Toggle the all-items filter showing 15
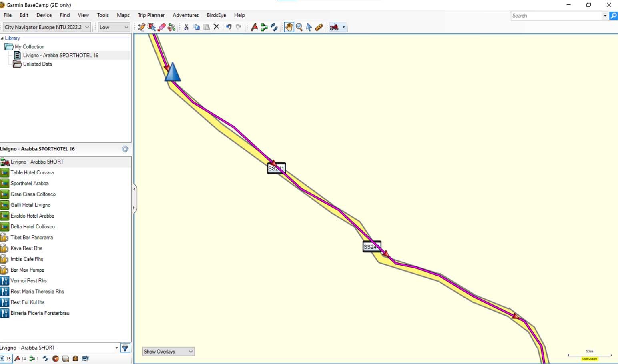Image resolution: width=618 pixels, height=364 pixels. point(6,358)
